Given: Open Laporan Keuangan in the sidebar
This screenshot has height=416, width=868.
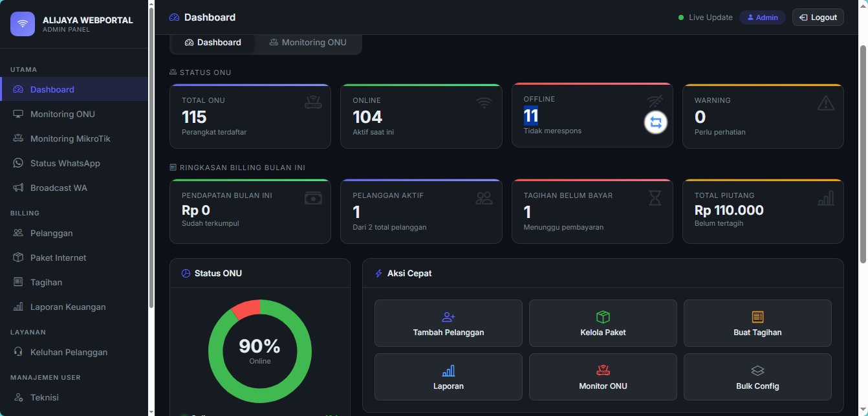Looking at the screenshot, I should click(x=67, y=307).
